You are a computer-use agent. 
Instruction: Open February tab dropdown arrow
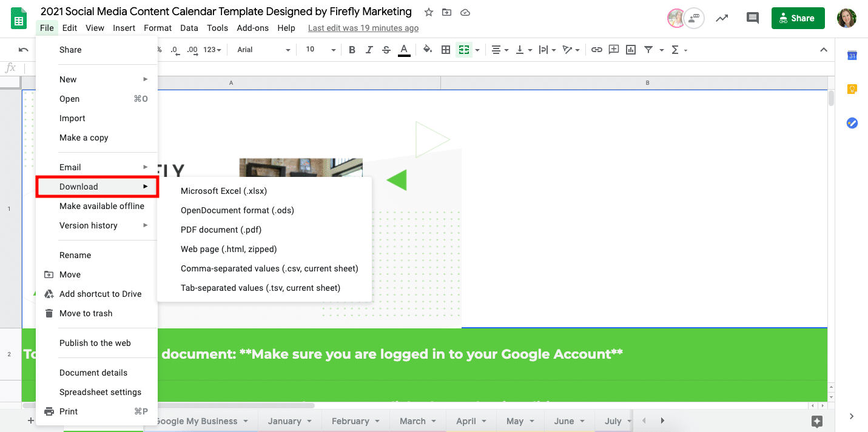coord(377,421)
